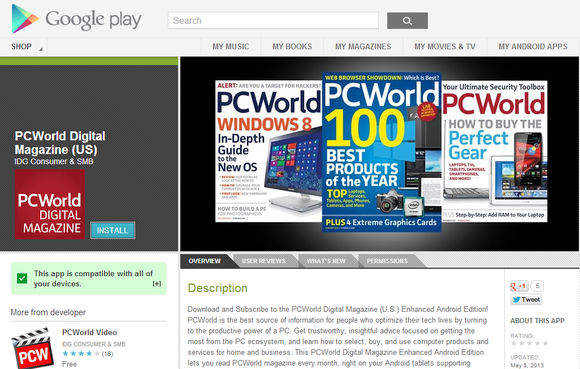Focus the Search text field

point(273,20)
